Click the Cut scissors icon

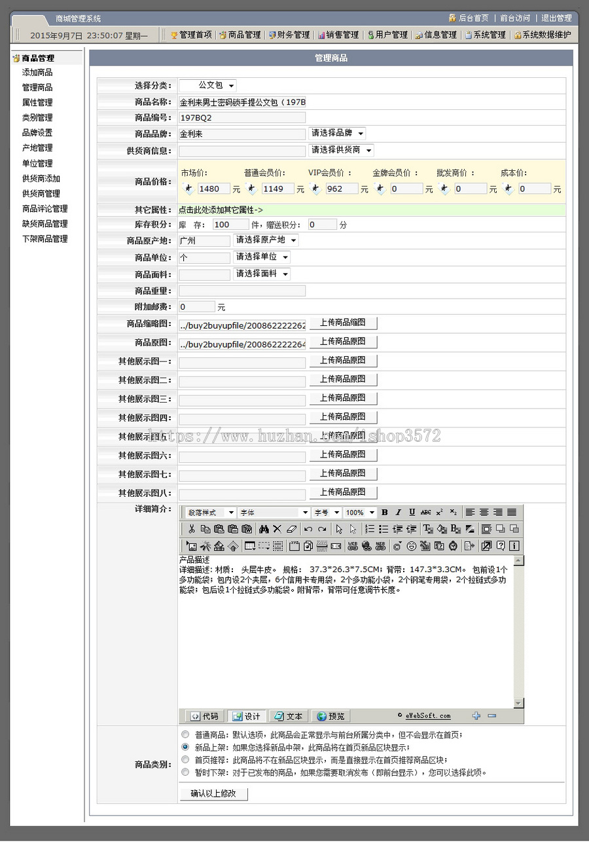pyautogui.click(x=191, y=529)
